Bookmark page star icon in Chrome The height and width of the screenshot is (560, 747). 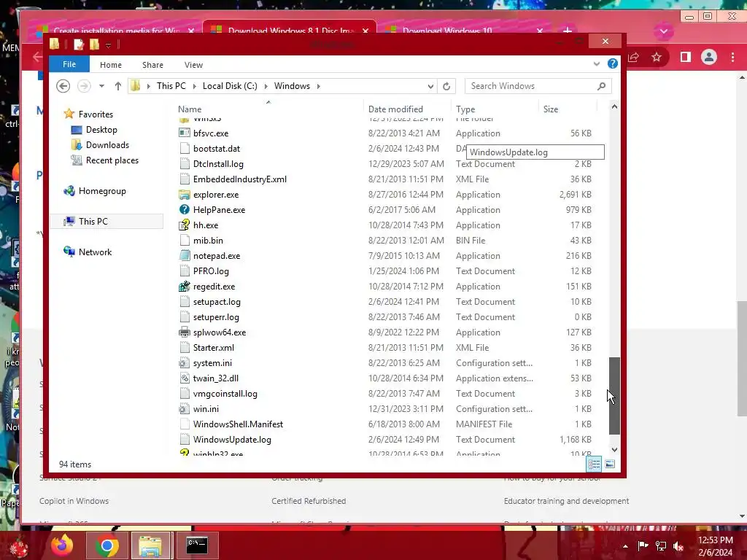657,57
